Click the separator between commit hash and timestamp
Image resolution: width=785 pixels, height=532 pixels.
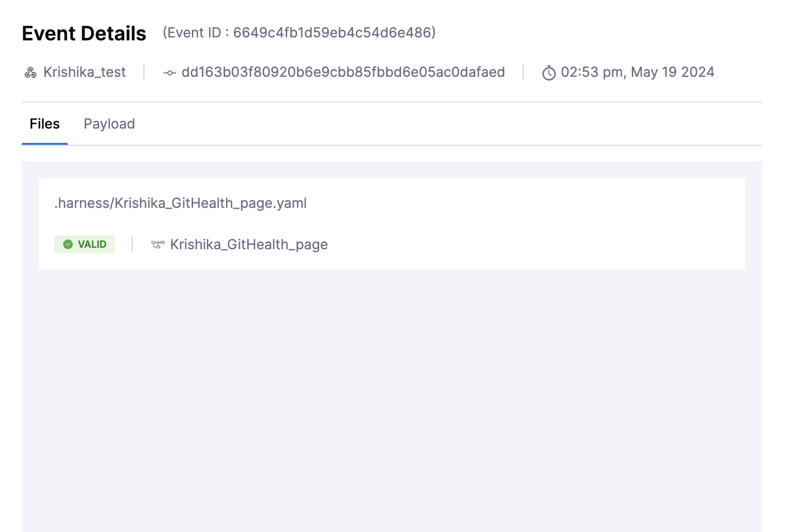pos(523,72)
